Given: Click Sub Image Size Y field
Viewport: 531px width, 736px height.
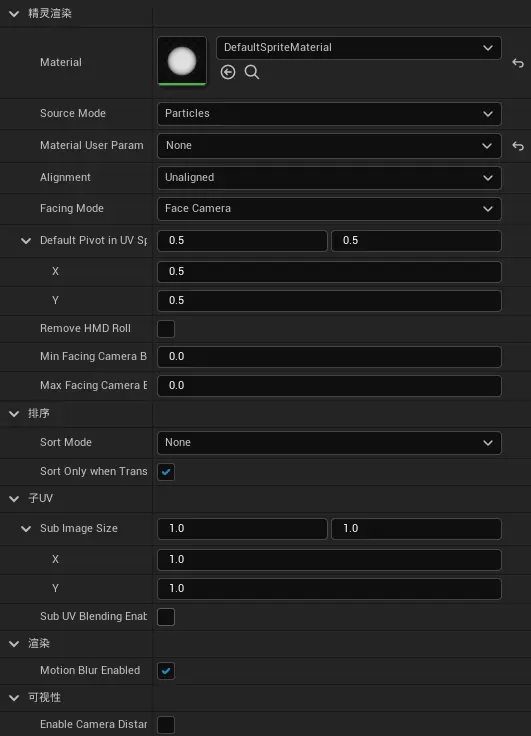Looking at the screenshot, I should [329, 589].
